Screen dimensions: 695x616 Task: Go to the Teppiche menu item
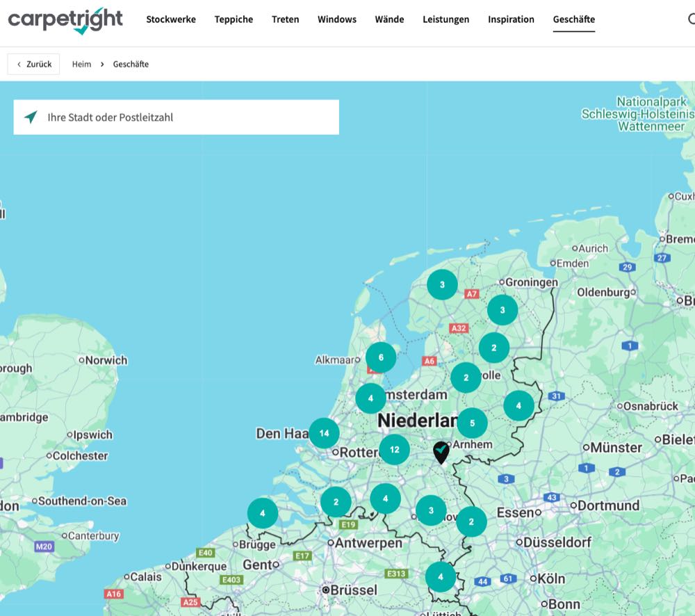pyautogui.click(x=234, y=19)
